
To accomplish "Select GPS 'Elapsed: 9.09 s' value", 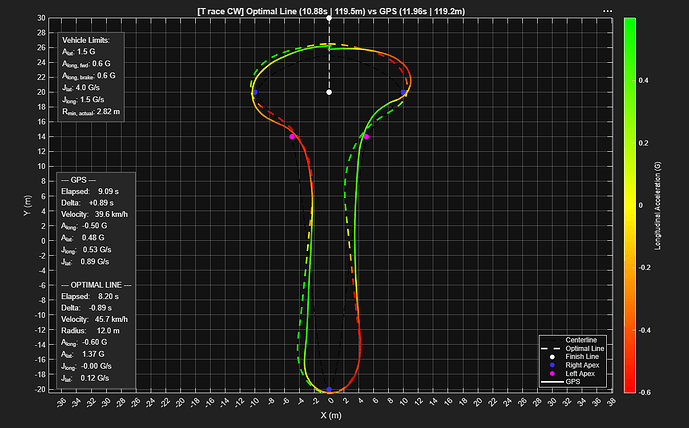I will pos(90,192).
